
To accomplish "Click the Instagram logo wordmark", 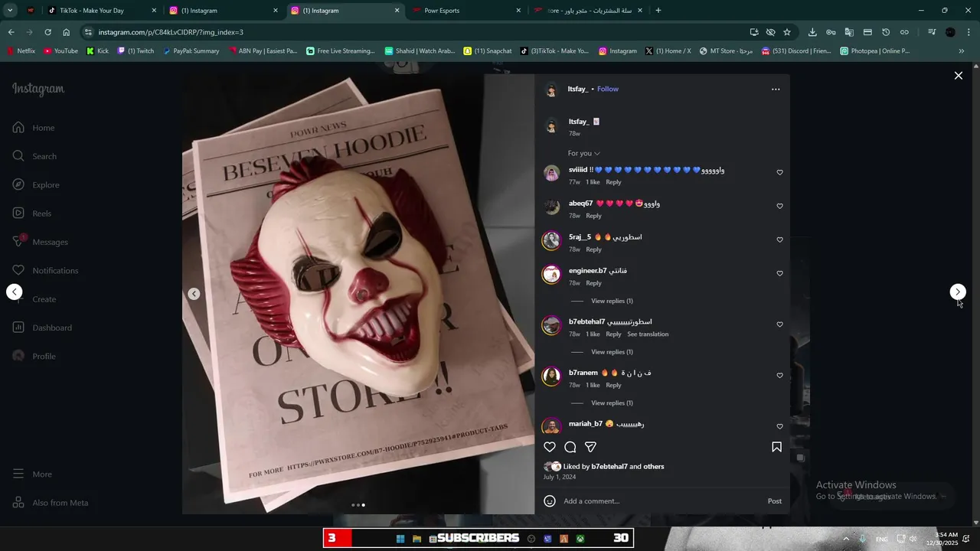I will tap(38, 90).
